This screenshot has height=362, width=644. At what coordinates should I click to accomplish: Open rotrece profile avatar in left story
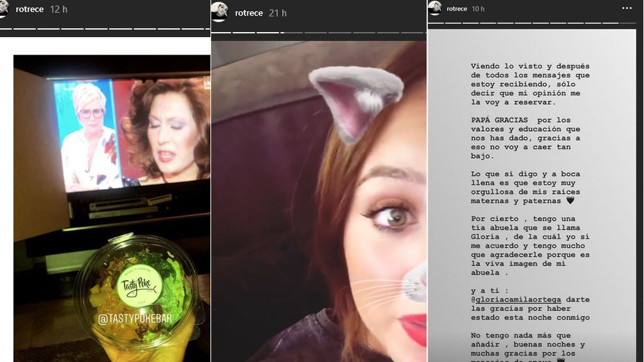[3, 9]
